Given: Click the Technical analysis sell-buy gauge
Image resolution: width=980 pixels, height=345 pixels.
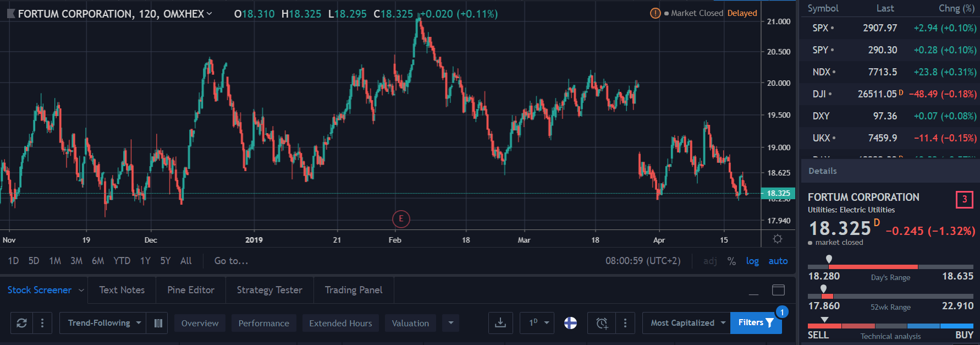Looking at the screenshot, I should (x=890, y=326).
